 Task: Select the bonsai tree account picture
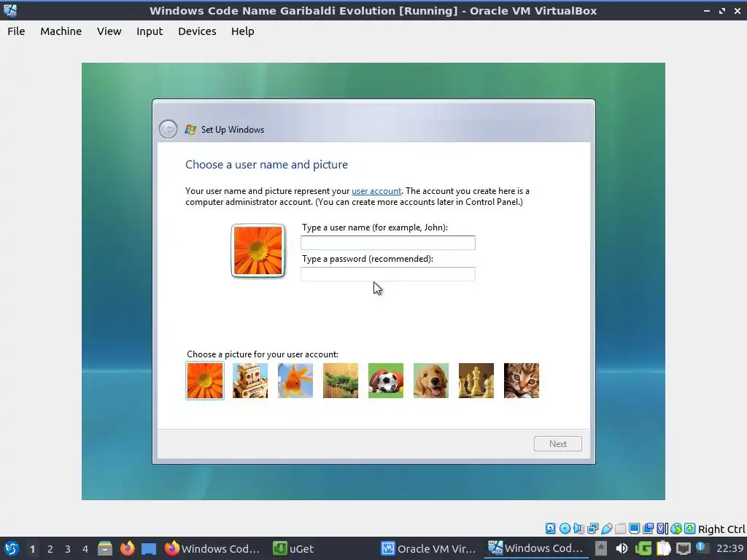click(x=341, y=381)
